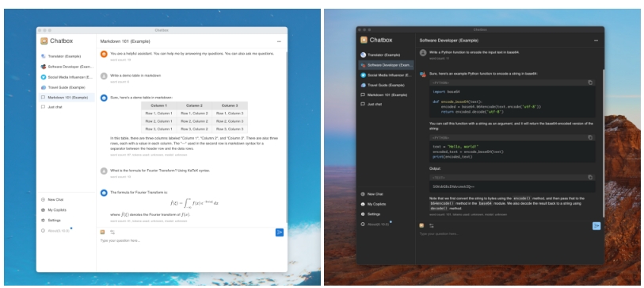Open more options in Software Developer header
The height and width of the screenshot is (288, 644).
[596, 40]
